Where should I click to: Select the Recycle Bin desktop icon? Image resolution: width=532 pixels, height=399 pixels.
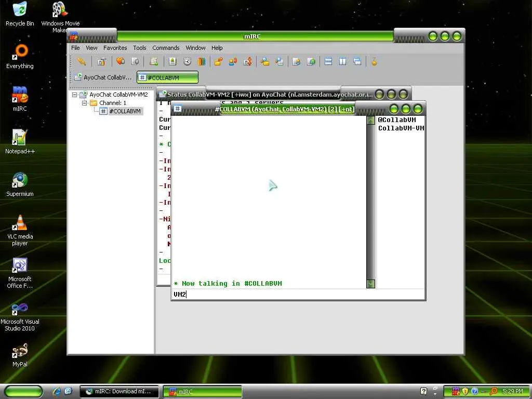tap(20, 14)
